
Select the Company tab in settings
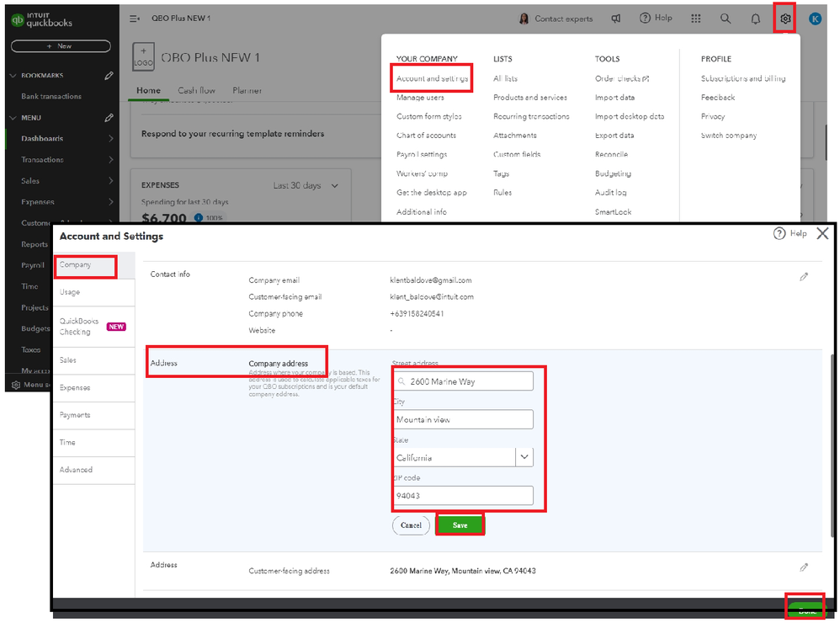pos(94,265)
